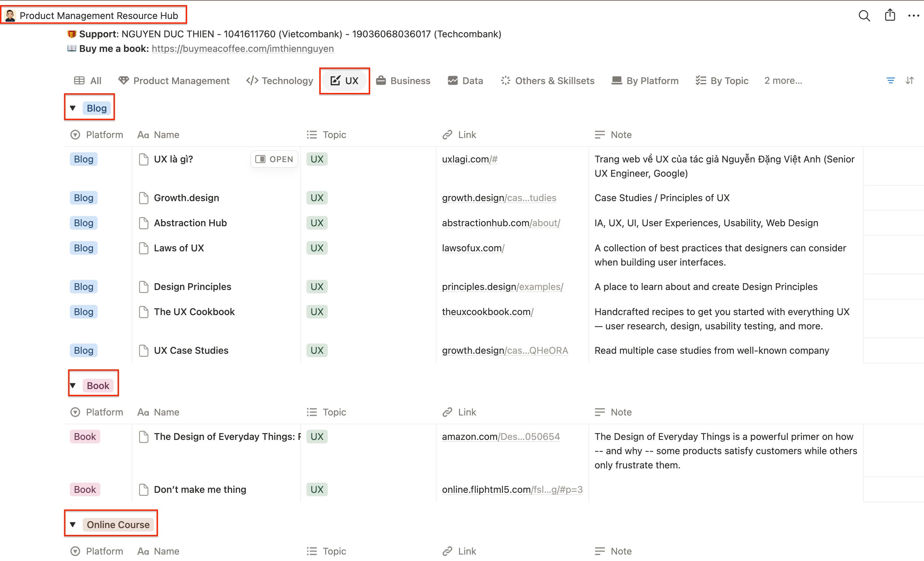Select the By Topic view tab
This screenshot has width=924, height=561.
click(x=722, y=80)
